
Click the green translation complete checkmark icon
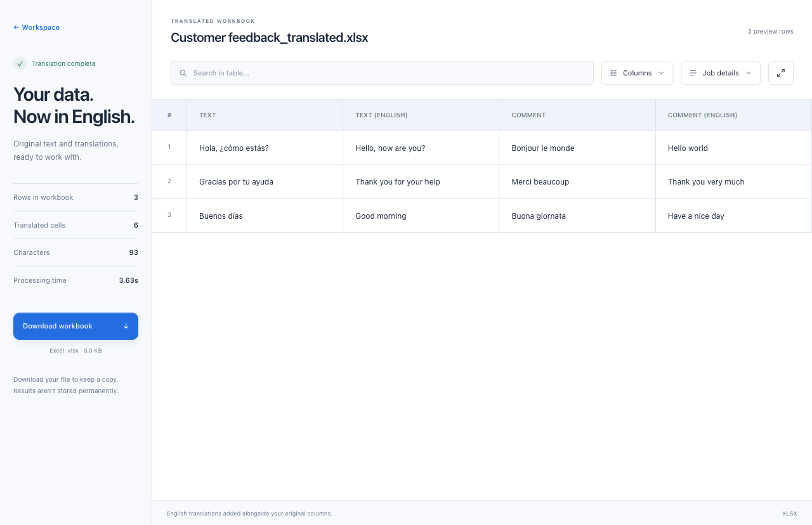(20, 63)
